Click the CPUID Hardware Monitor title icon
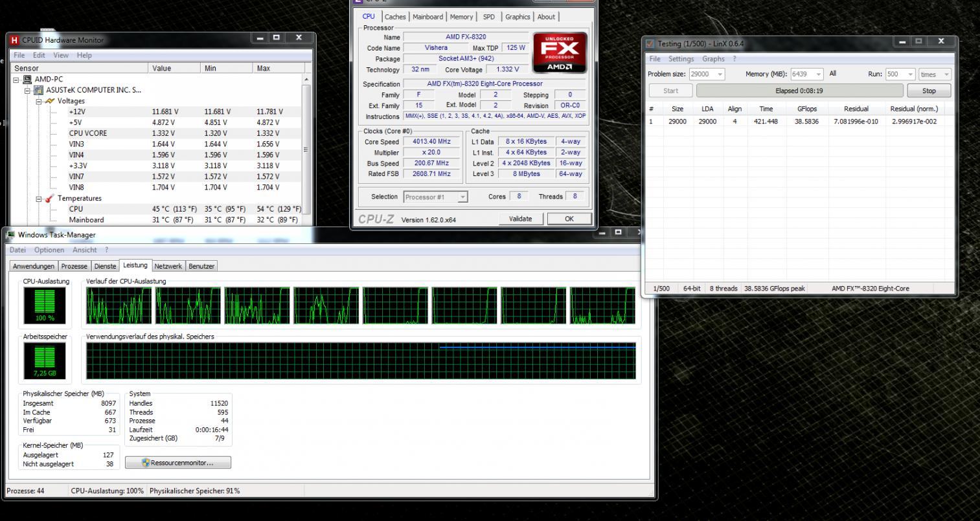980x521 pixels. tap(14, 40)
